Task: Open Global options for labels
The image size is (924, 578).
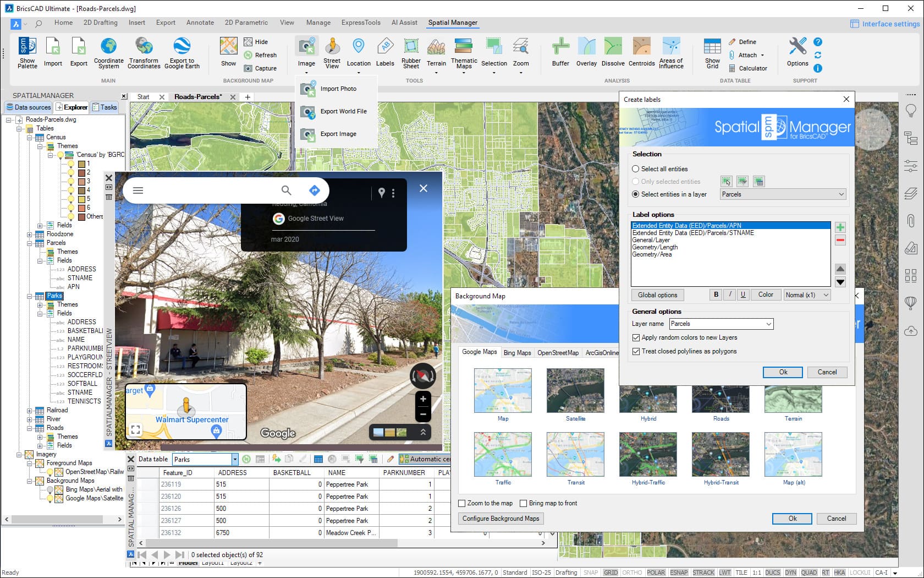Action: pyautogui.click(x=657, y=295)
